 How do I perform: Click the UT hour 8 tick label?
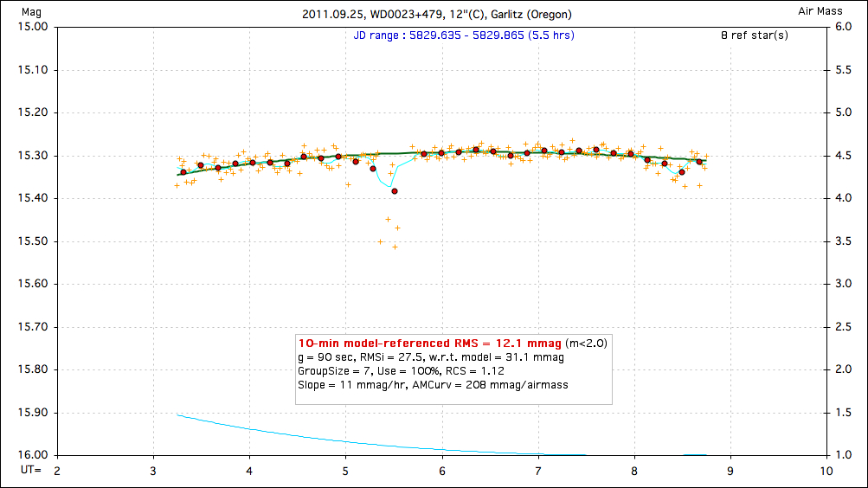tap(634, 472)
